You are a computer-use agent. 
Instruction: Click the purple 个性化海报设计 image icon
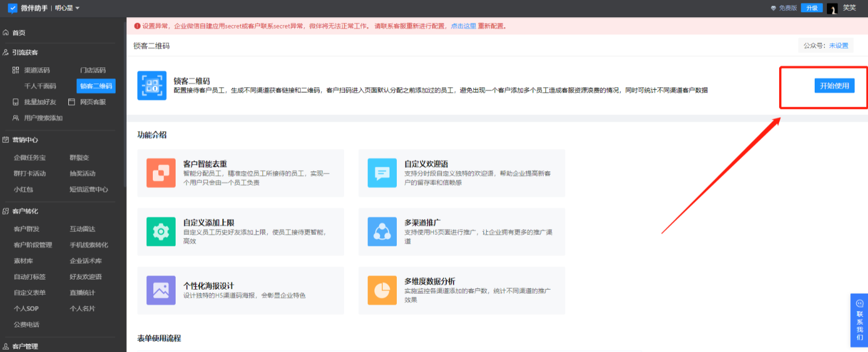(161, 290)
